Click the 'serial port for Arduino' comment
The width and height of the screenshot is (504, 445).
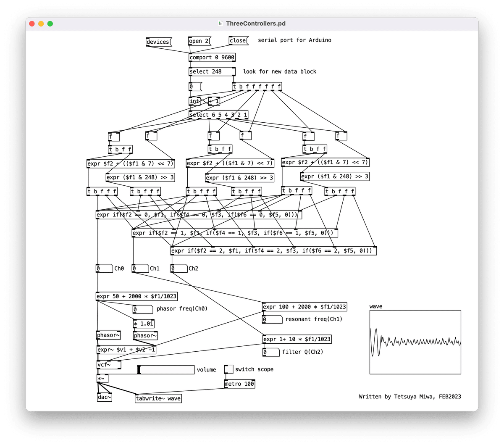[x=294, y=40]
